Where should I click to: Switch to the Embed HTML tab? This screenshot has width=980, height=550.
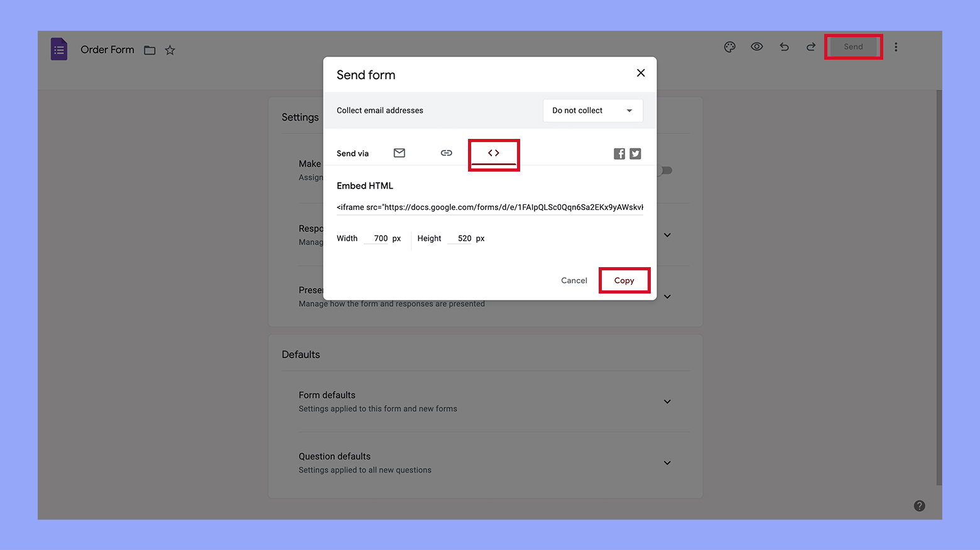pyautogui.click(x=494, y=153)
